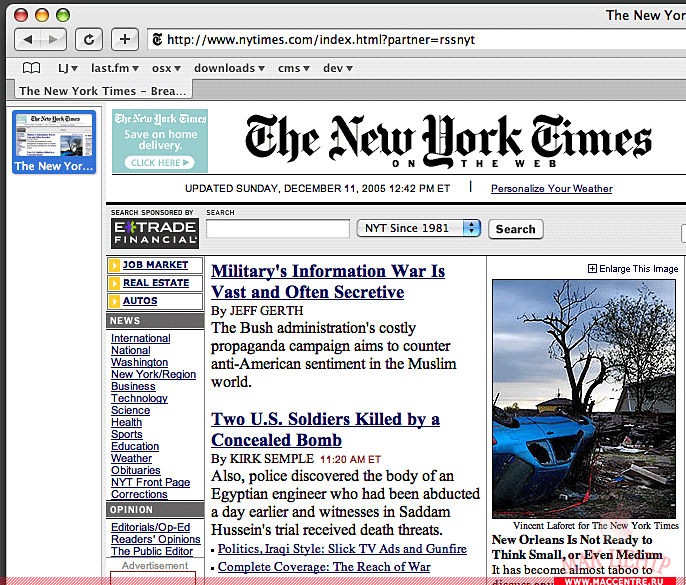Click New Orleans Is Not Ready headline
The image size is (686, 585).
tap(577, 547)
